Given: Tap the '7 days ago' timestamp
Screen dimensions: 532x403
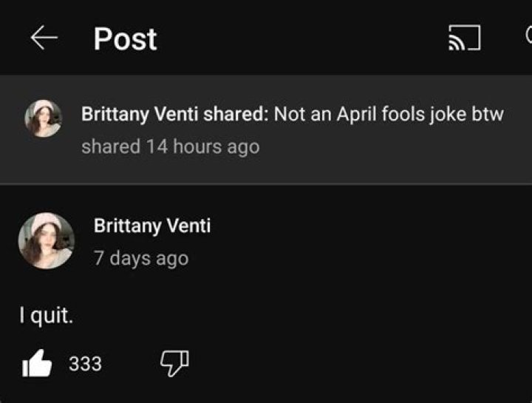Looking at the screenshot, I should click(x=141, y=258).
